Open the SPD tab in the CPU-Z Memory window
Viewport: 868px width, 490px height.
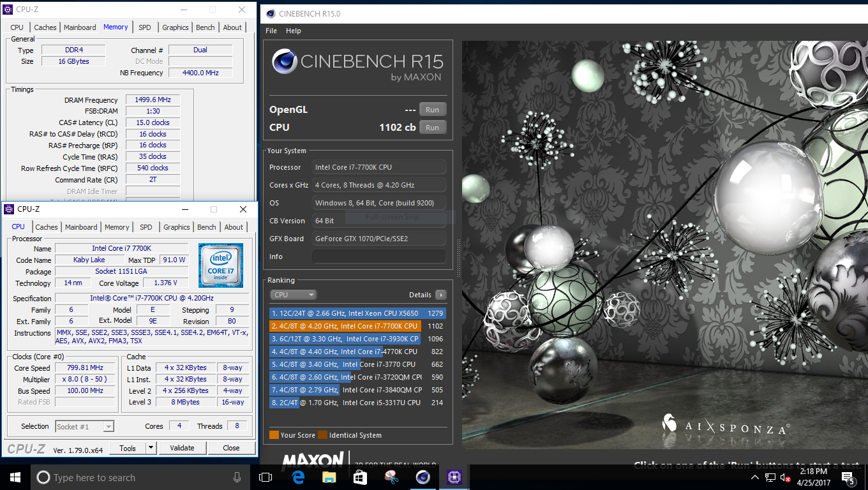145,27
